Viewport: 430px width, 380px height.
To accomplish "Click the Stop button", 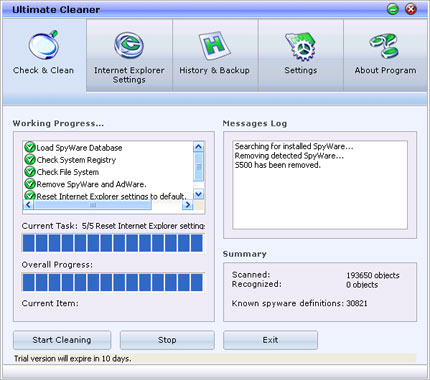I will tap(167, 340).
